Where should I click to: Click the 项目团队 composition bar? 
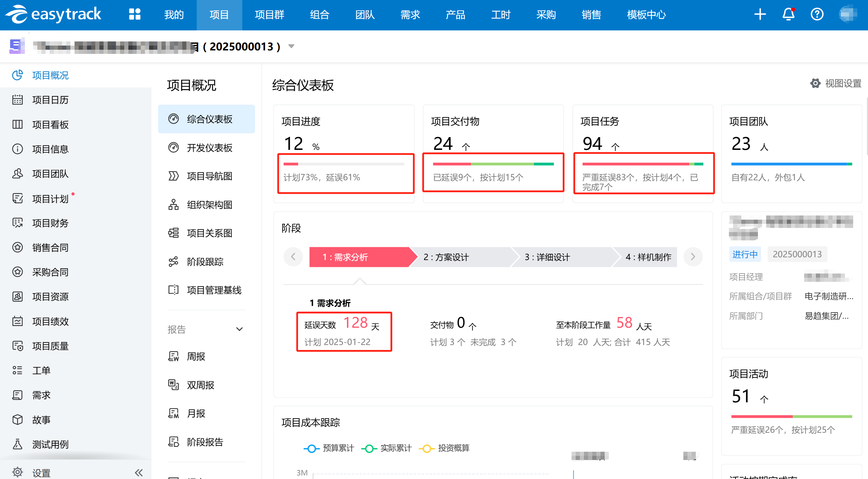791,164
